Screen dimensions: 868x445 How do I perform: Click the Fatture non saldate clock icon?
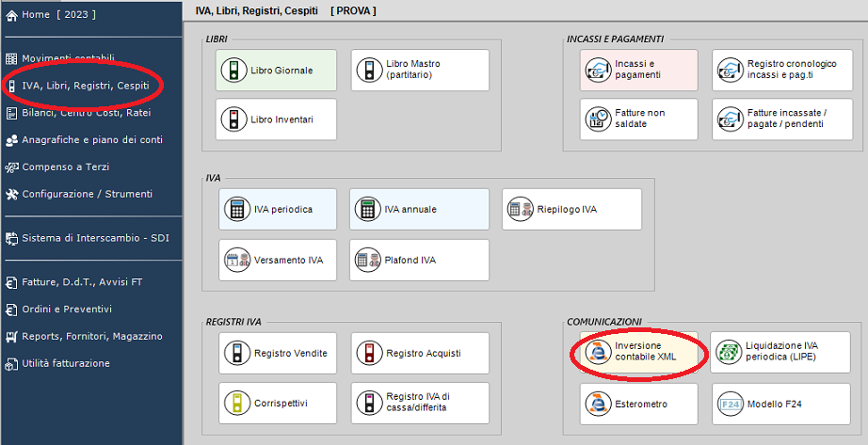pos(598,119)
